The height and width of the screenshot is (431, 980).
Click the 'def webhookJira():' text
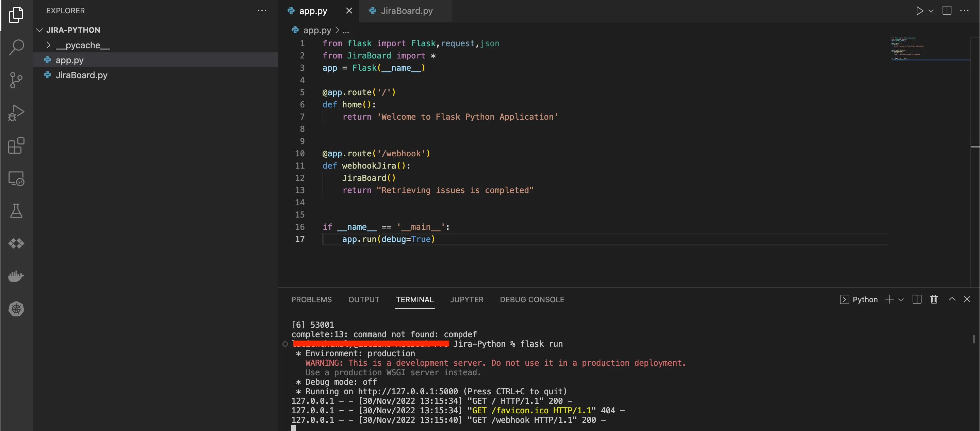click(x=366, y=166)
